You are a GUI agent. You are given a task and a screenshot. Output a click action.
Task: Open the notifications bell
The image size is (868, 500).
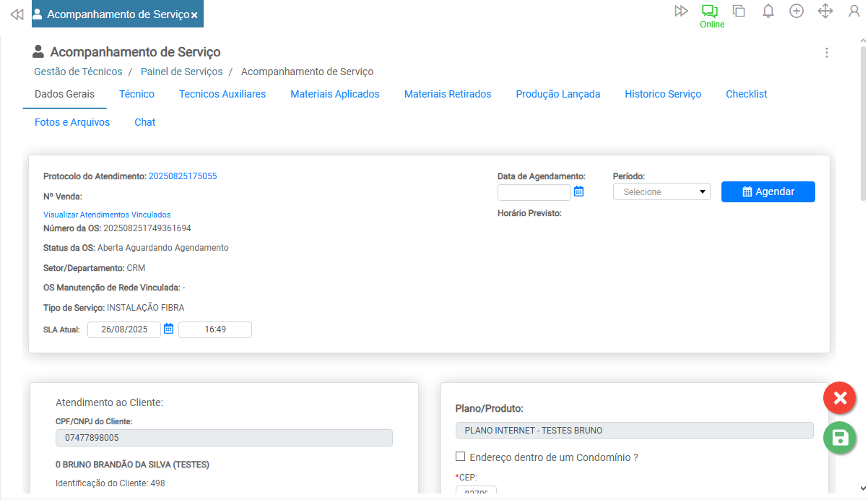pyautogui.click(x=768, y=11)
